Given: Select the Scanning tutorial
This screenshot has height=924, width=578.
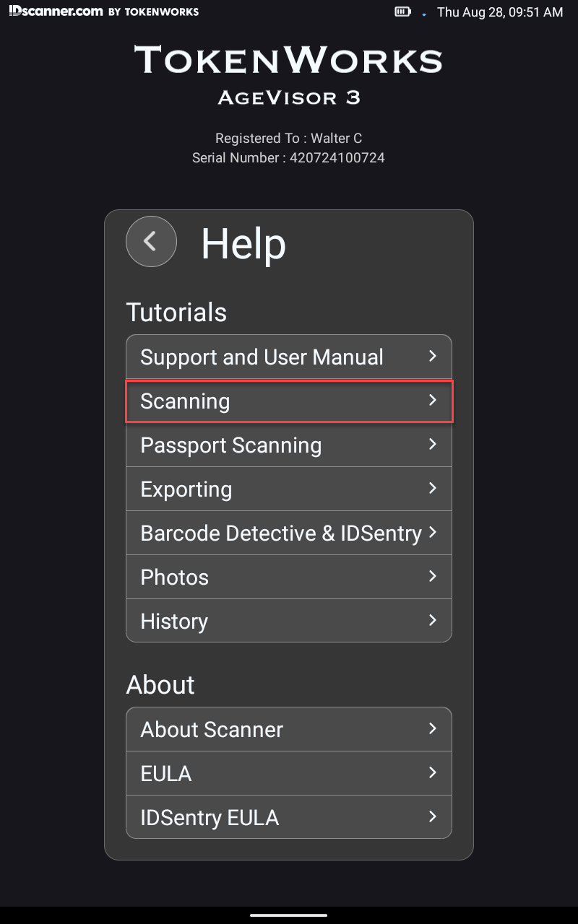Looking at the screenshot, I should [x=289, y=401].
